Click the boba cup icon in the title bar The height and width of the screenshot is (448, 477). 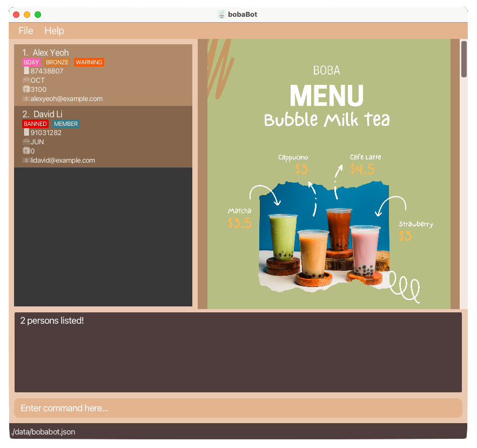click(x=221, y=14)
